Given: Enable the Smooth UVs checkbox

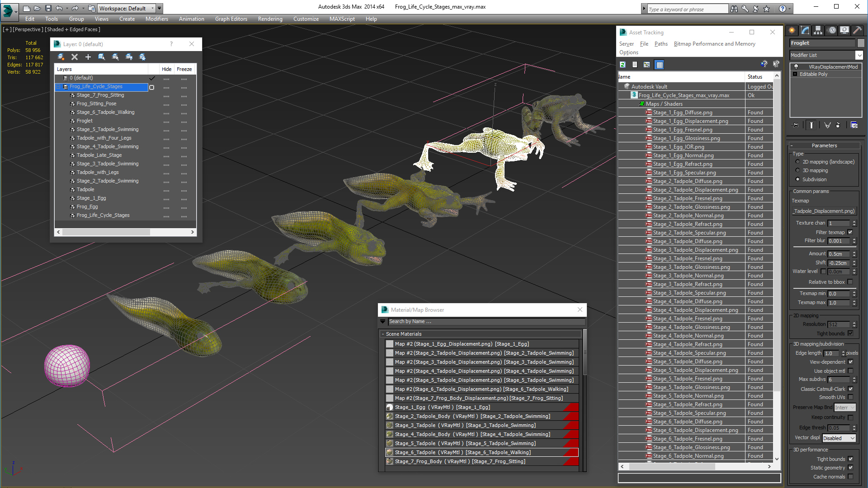Looking at the screenshot, I should (x=850, y=398).
